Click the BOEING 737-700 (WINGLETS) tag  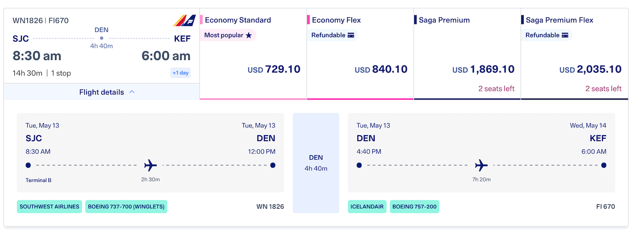[x=126, y=207]
